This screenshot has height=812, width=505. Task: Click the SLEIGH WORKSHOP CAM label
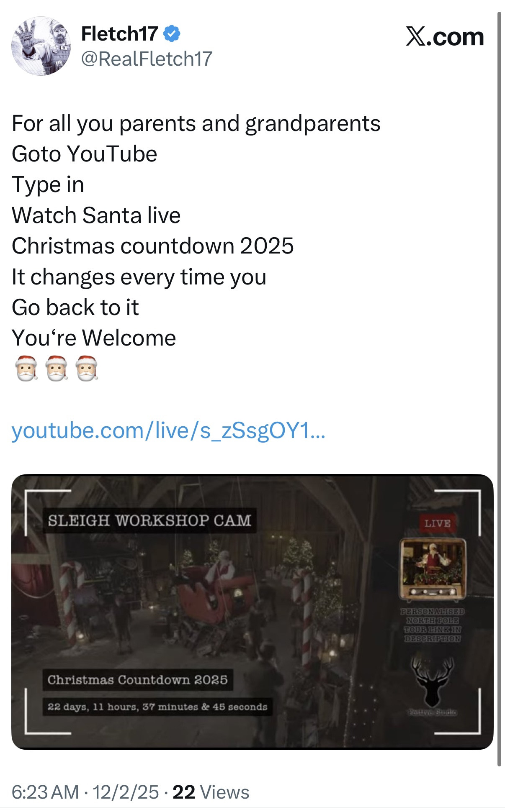[x=149, y=520]
